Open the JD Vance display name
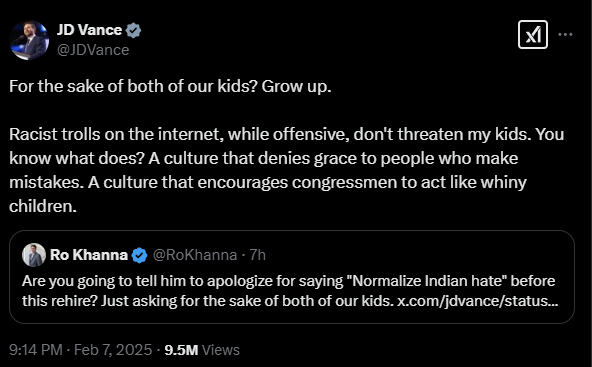 [x=89, y=30]
